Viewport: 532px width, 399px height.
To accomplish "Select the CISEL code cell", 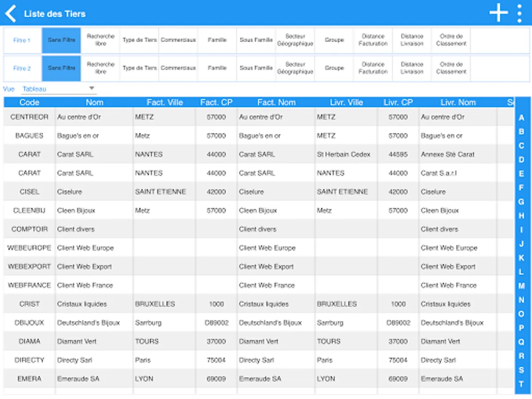I will pyautogui.click(x=29, y=192).
